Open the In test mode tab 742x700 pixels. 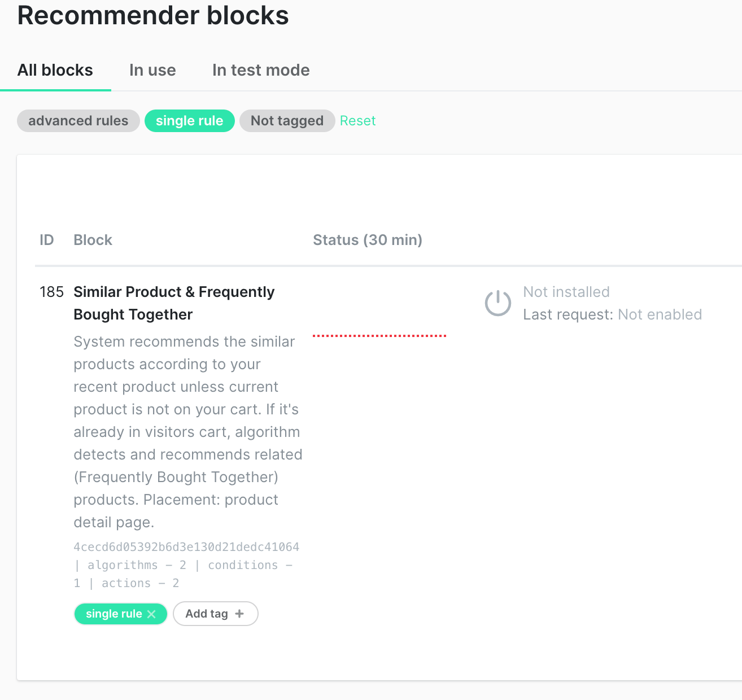coord(261,70)
